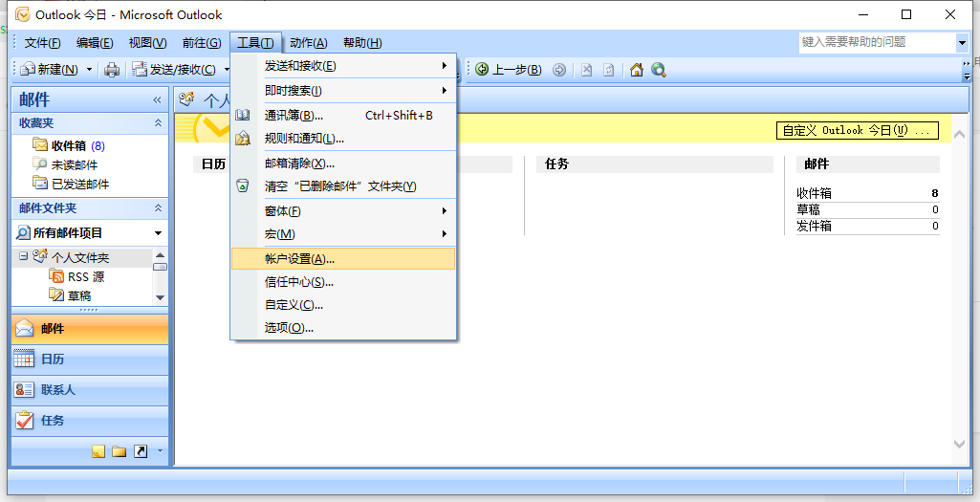Expand 窗体(F) submenu
The height and width of the screenshot is (502, 980).
(x=343, y=211)
